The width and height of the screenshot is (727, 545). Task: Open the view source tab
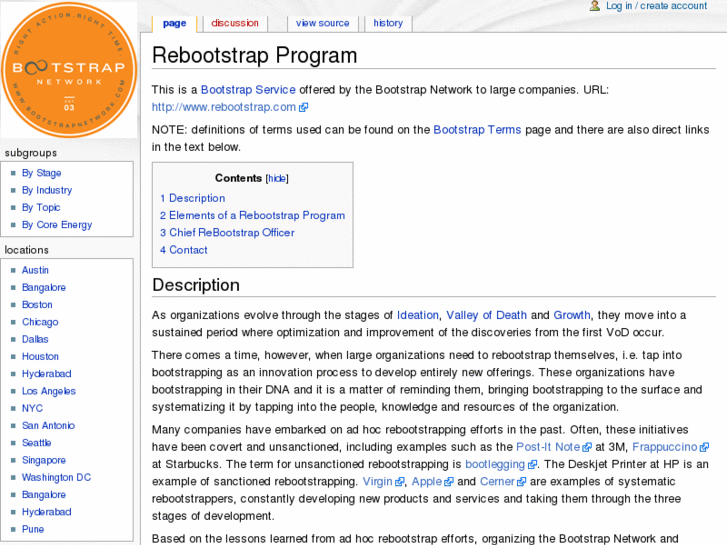[x=323, y=23]
